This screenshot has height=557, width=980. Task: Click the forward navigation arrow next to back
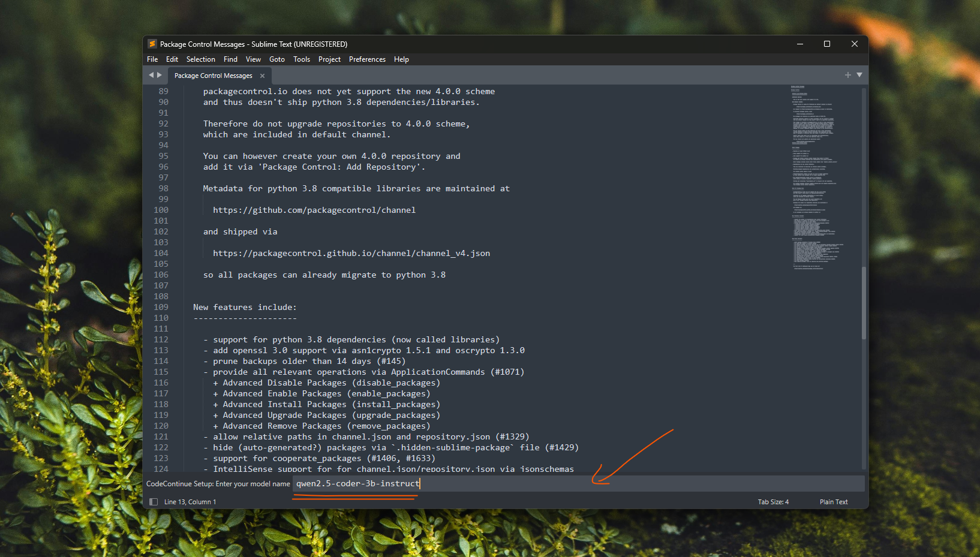[x=161, y=75]
